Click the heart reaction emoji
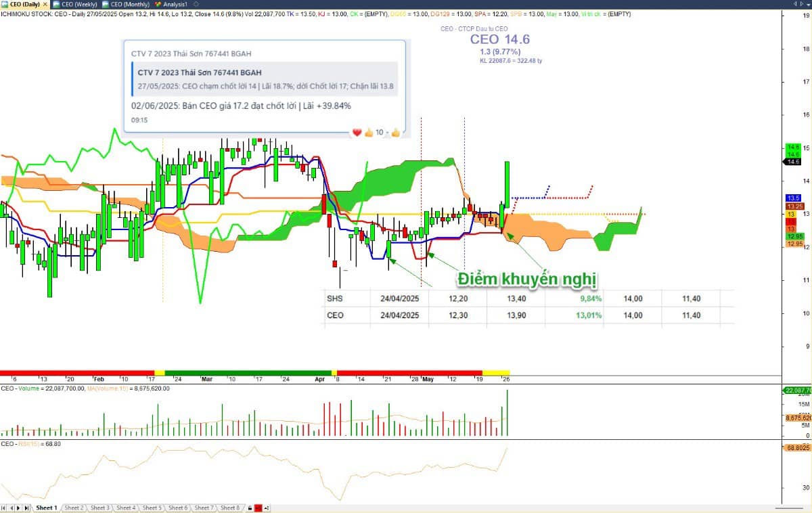The height and width of the screenshot is (513, 812). 357,133
